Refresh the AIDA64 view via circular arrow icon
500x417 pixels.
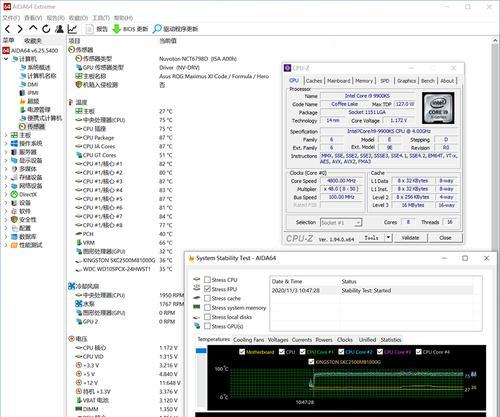46,29
